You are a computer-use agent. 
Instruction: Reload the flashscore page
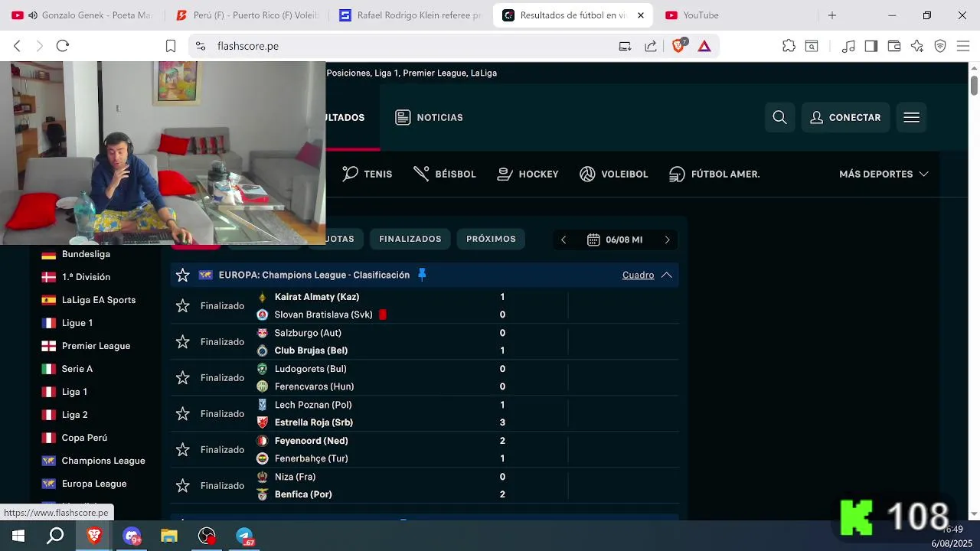coord(63,46)
